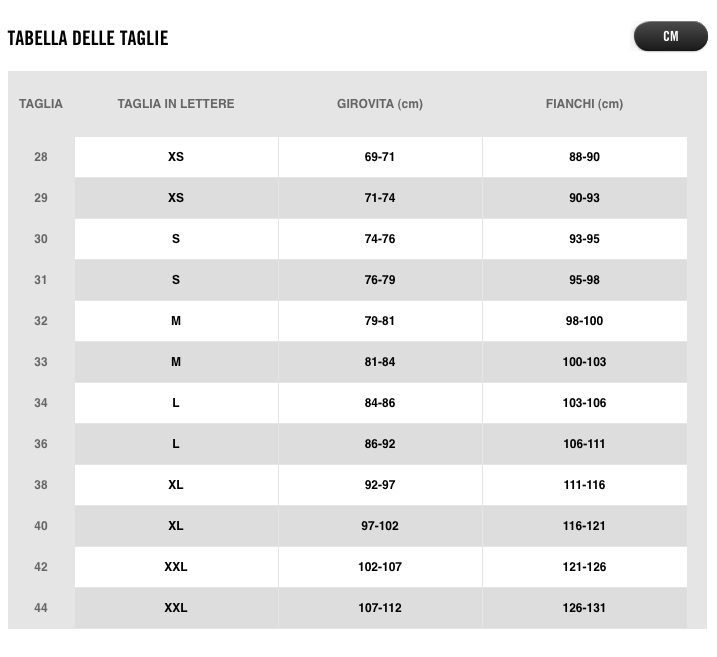Click waist value 81-84
This screenshot has height=657, width=717.
pyautogui.click(x=380, y=362)
